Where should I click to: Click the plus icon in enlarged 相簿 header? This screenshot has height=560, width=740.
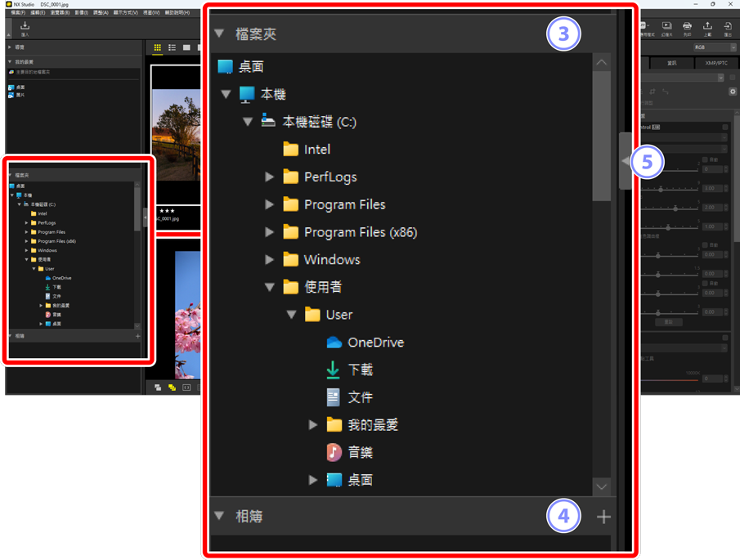[x=603, y=517]
